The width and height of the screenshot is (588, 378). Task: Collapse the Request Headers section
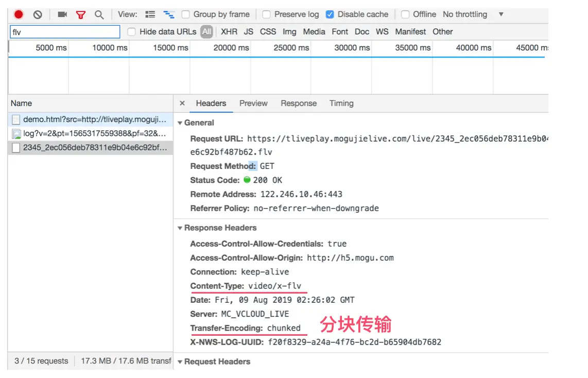[x=180, y=362]
